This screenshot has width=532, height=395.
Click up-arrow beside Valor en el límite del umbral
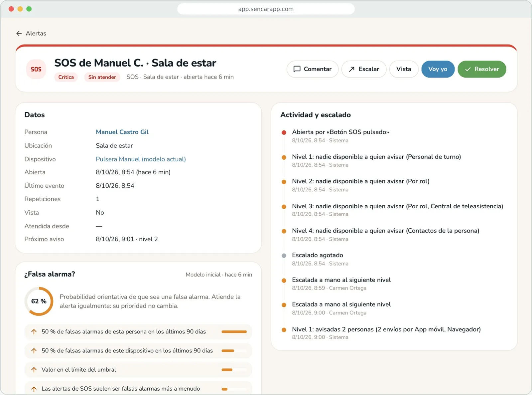click(34, 370)
